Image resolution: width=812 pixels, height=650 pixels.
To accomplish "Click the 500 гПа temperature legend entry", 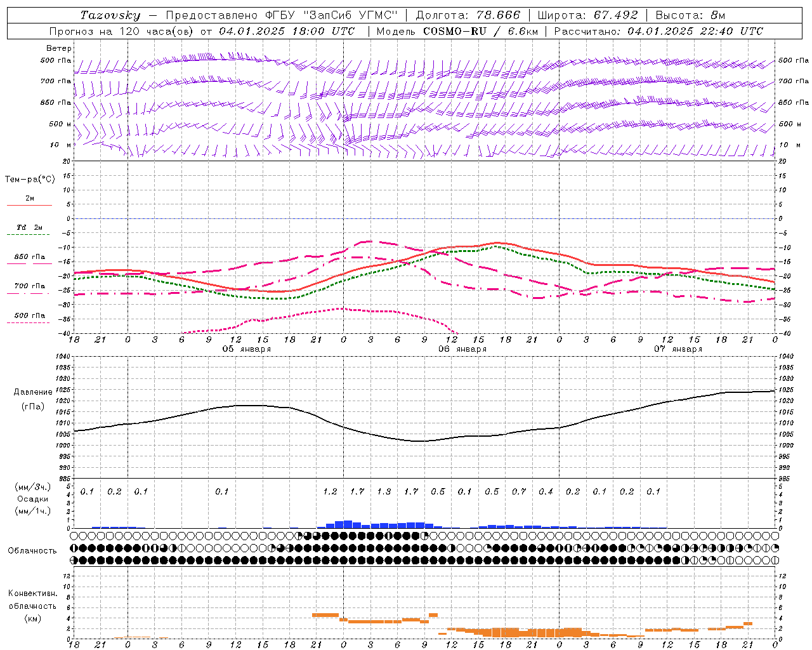I will point(29,315).
